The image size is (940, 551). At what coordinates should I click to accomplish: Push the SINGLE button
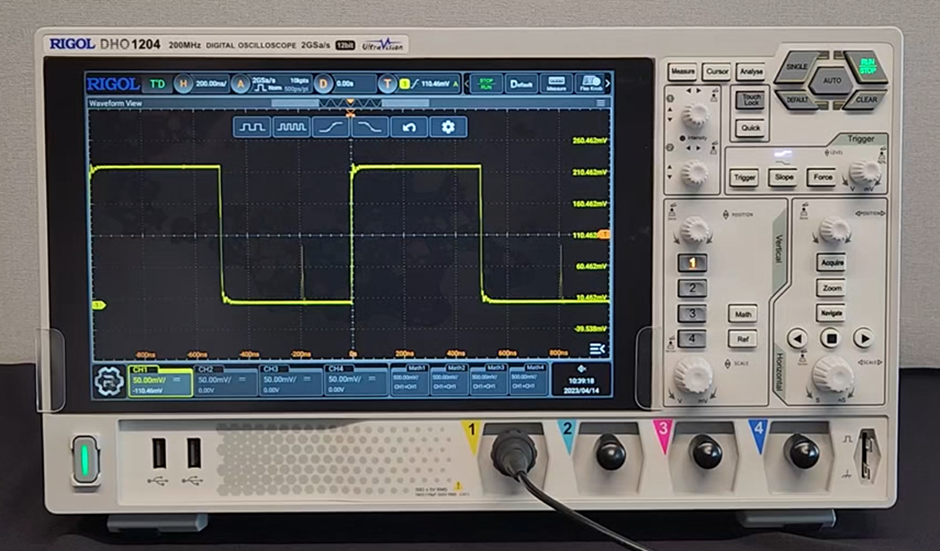tap(796, 67)
